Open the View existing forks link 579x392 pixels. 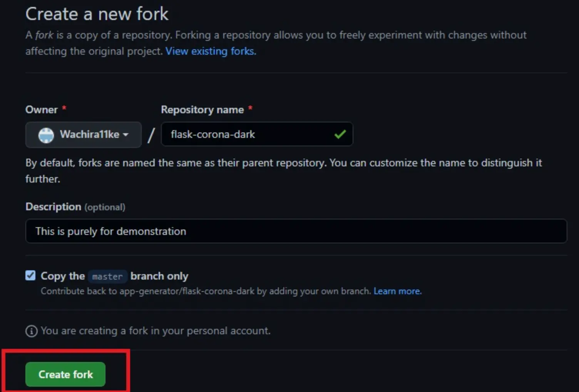pos(211,51)
